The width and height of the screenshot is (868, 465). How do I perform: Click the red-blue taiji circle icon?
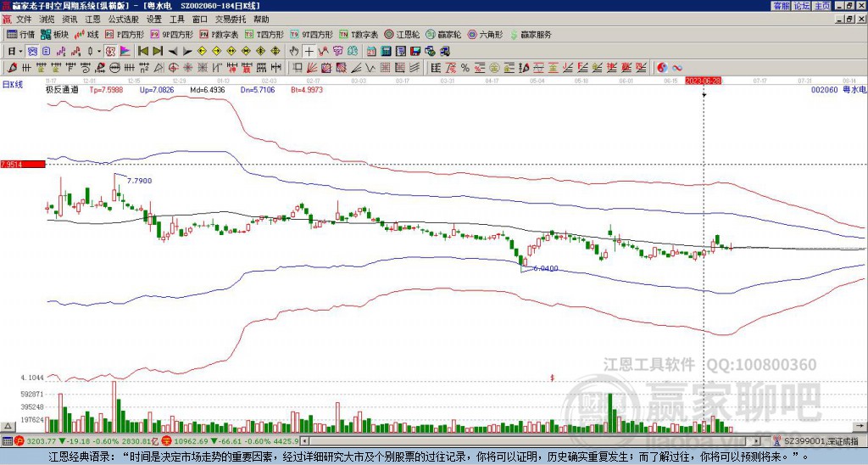pyautogui.click(x=662, y=68)
